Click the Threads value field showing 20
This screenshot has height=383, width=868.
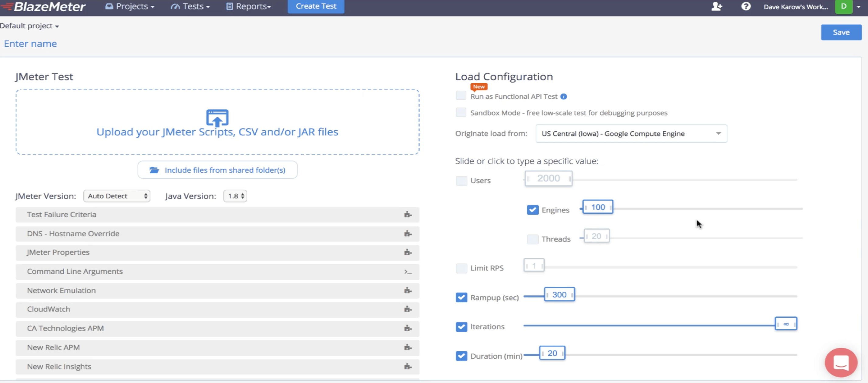click(596, 236)
